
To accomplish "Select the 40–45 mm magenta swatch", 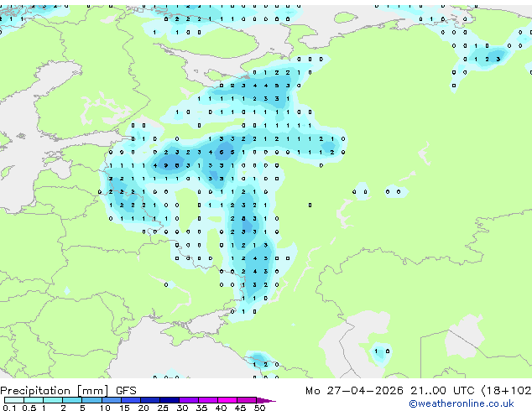I will 227,400.
